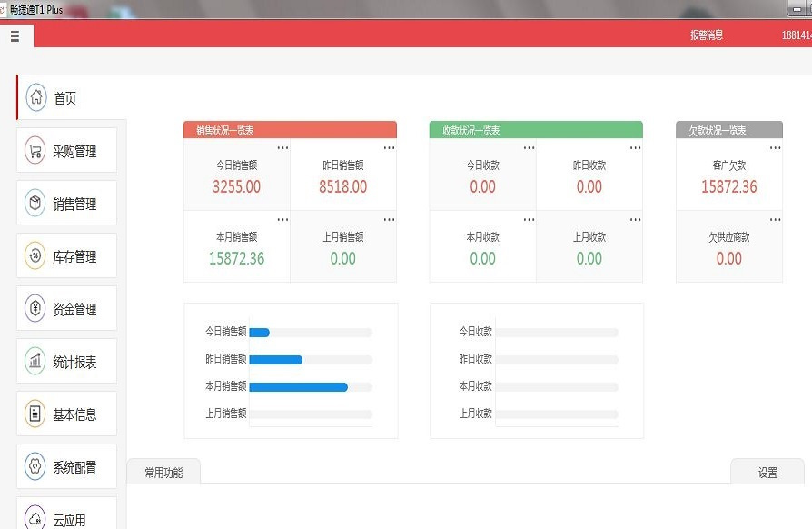Click the 今日销售额 progress bar in the chart
Screen dimensions: 812x529
tap(311, 333)
